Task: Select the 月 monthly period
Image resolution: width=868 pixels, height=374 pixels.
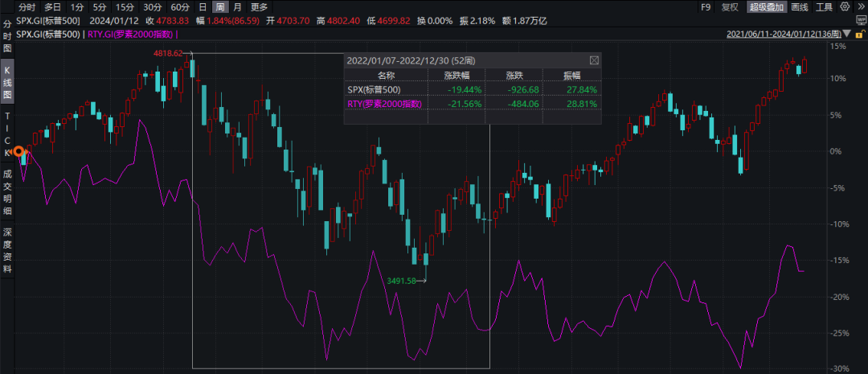Action: coord(236,7)
